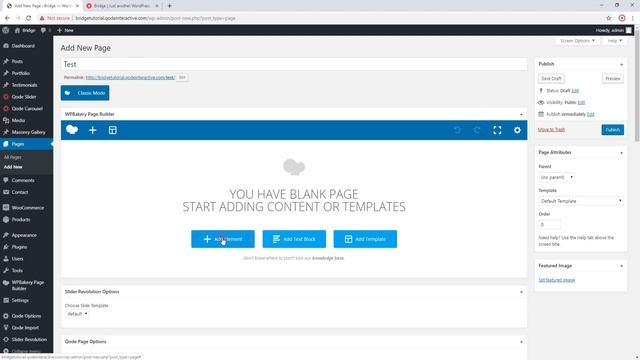The height and width of the screenshot is (360, 640).
Task: Open the Templates grid icon in toolbar
Action: [x=113, y=130]
